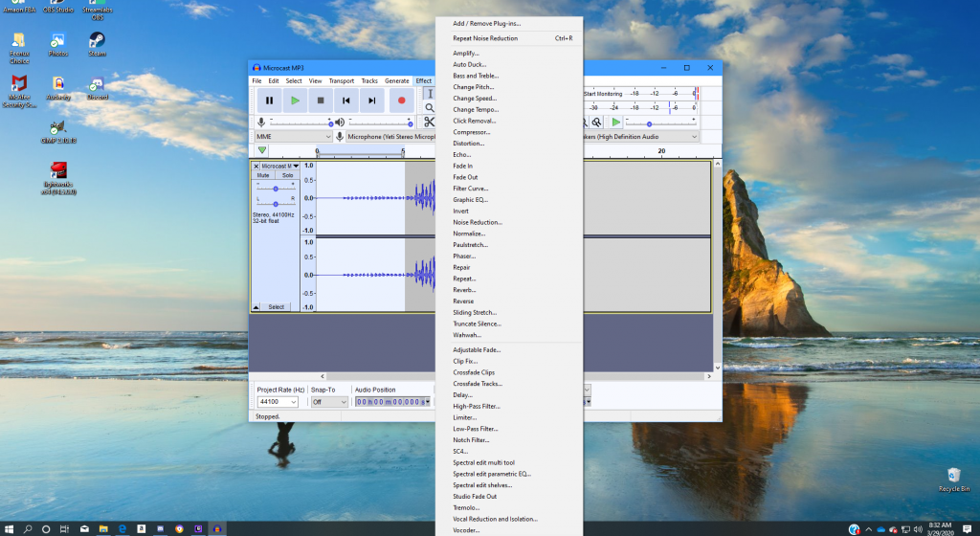Click the track Select button
Image resolution: width=980 pixels, height=536 pixels.
(277, 307)
